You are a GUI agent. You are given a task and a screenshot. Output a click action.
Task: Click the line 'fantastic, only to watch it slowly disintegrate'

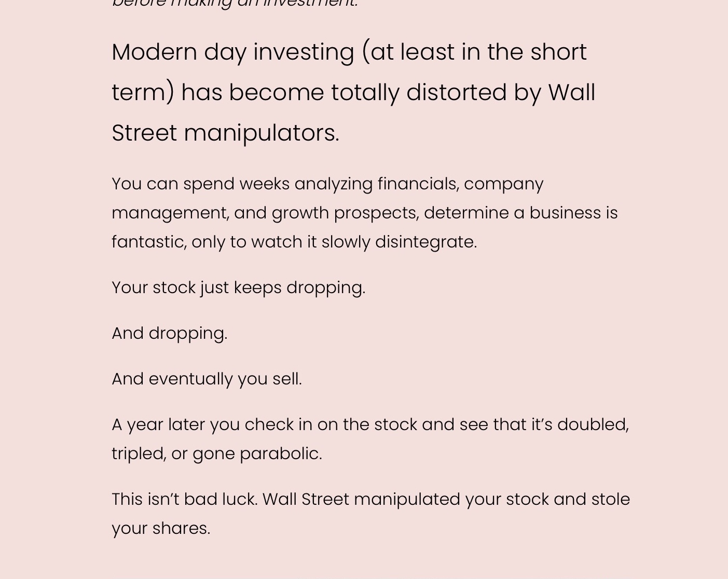[294, 242]
